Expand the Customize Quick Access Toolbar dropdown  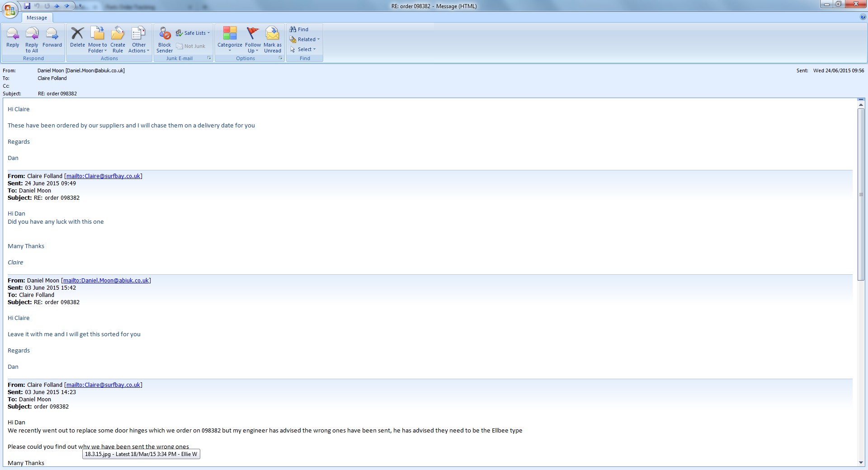80,6
